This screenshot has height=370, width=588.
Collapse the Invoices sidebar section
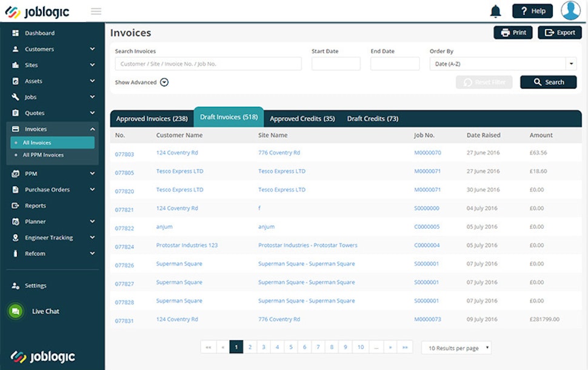coord(92,129)
